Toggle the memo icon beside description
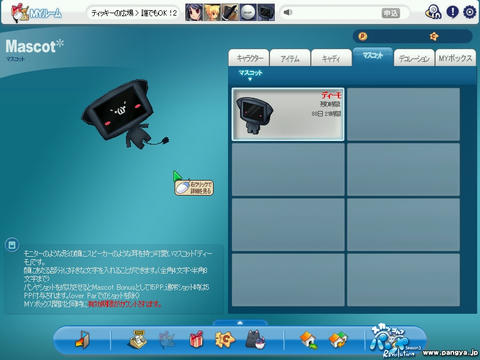 point(12,245)
